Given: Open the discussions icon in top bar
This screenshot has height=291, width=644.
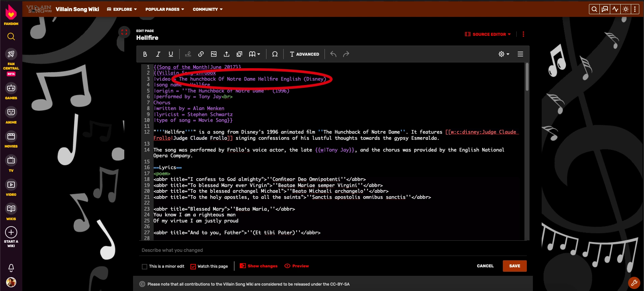Looking at the screenshot, I should pos(605,9).
